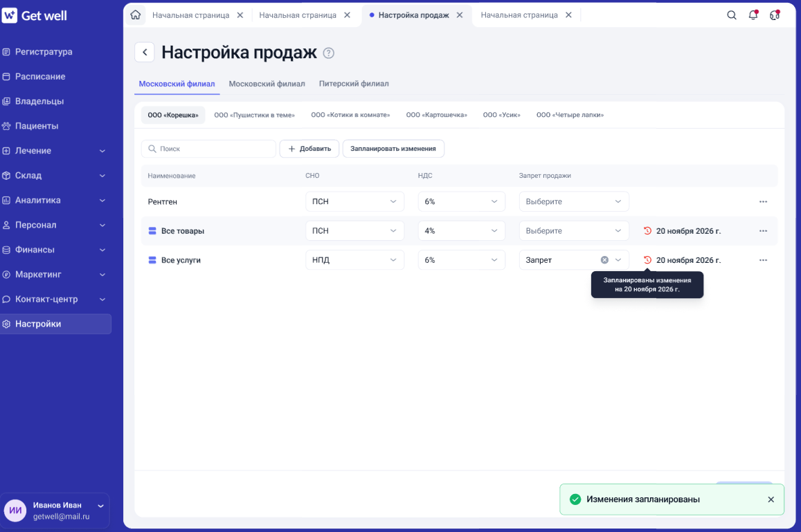Clear the Запрет value with the x icon
This screenshot has height=532, width=801.
[x=604, y=260]
